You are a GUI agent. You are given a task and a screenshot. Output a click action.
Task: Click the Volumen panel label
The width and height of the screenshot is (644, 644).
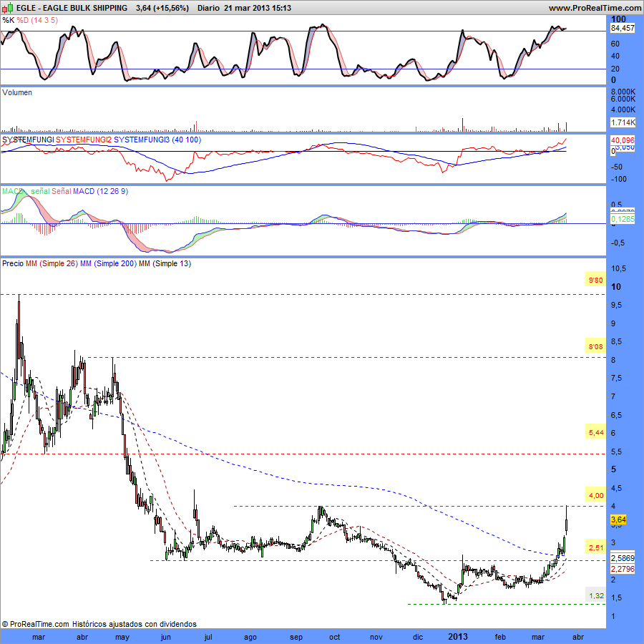pos(17,92)
